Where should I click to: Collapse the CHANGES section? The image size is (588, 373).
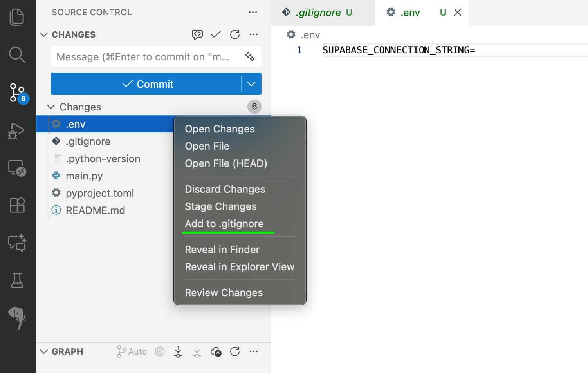44,34
